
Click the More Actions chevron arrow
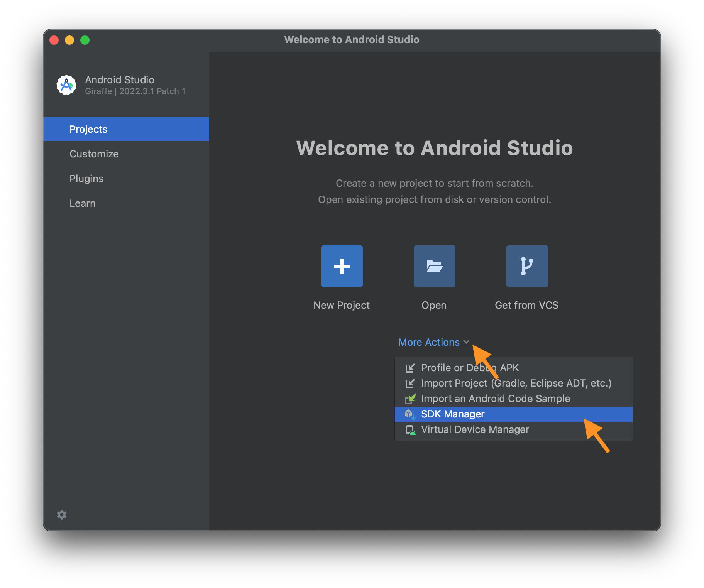(466, 342)
